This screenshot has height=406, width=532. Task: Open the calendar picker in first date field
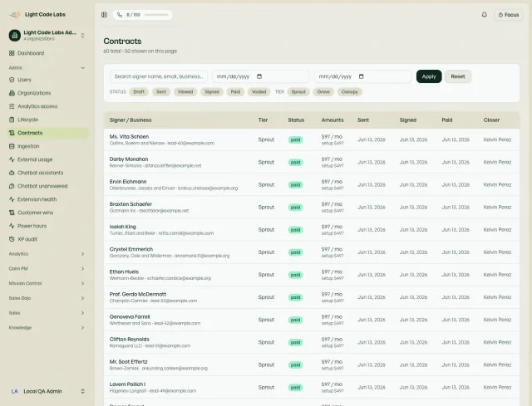click(259, 76)
